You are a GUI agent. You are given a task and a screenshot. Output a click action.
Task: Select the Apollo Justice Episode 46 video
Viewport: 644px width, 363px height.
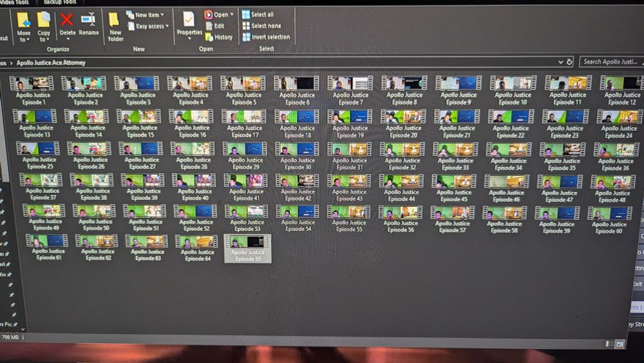506,188
